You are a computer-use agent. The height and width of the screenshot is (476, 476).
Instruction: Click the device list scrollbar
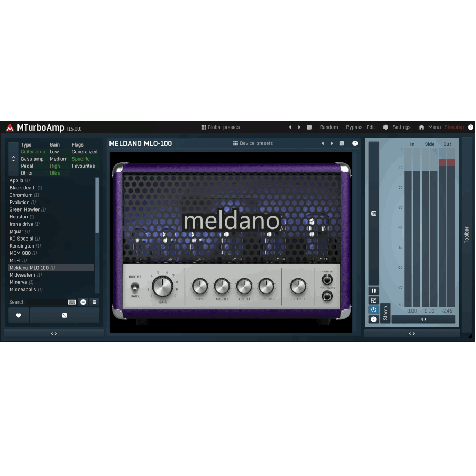(x=97, y=205)
